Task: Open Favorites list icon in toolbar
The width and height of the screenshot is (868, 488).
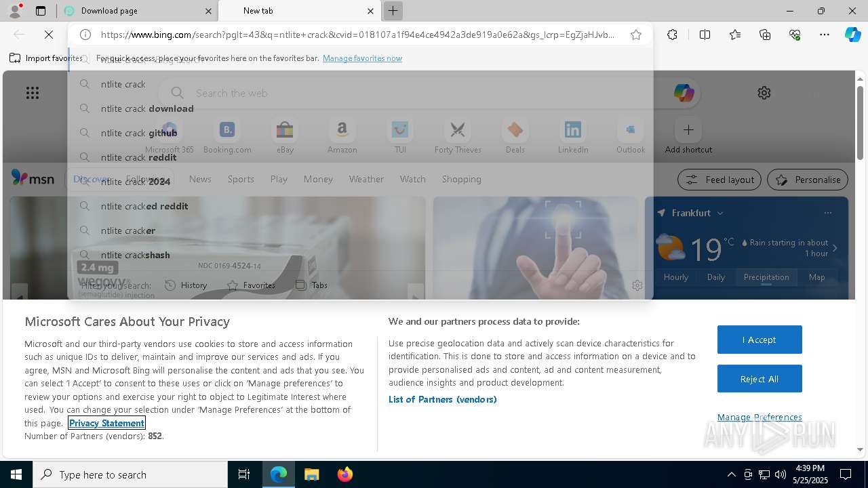Action: pyautogui.click(x=735, y=35)
